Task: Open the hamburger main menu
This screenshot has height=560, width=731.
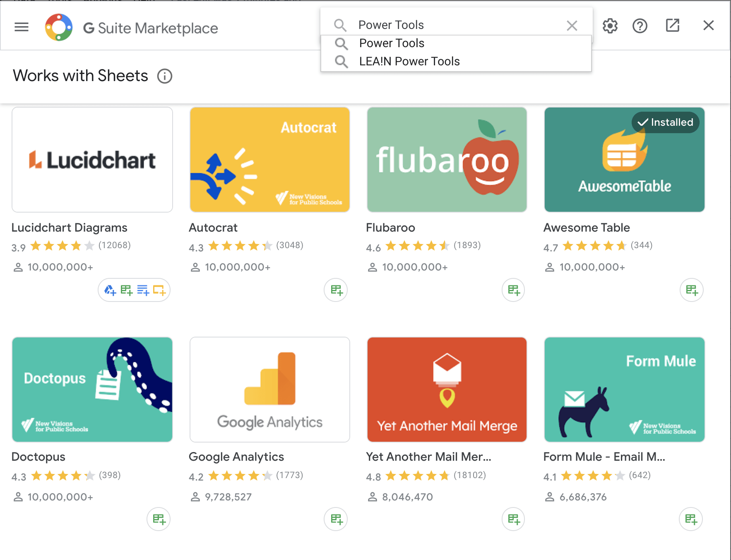Action: [x=22, y=27]
